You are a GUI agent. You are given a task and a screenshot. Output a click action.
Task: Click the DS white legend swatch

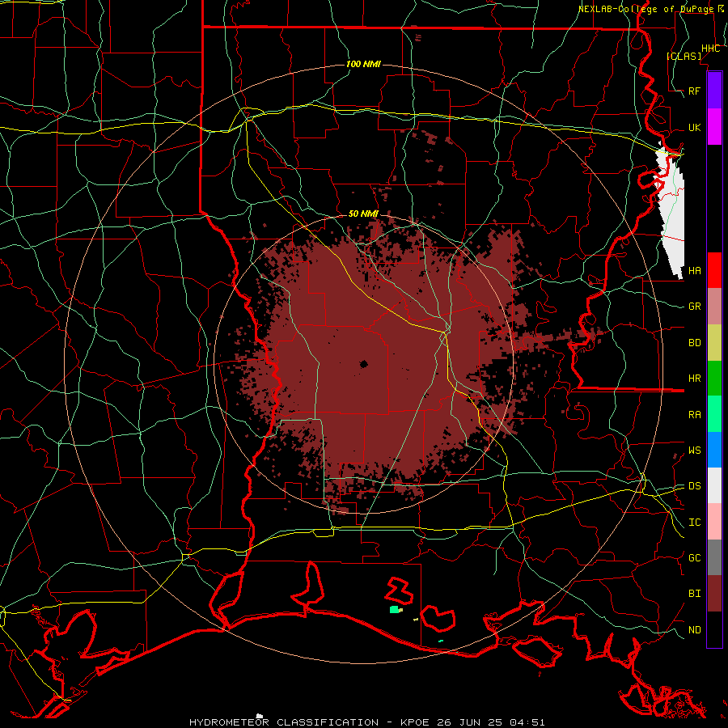714,485
